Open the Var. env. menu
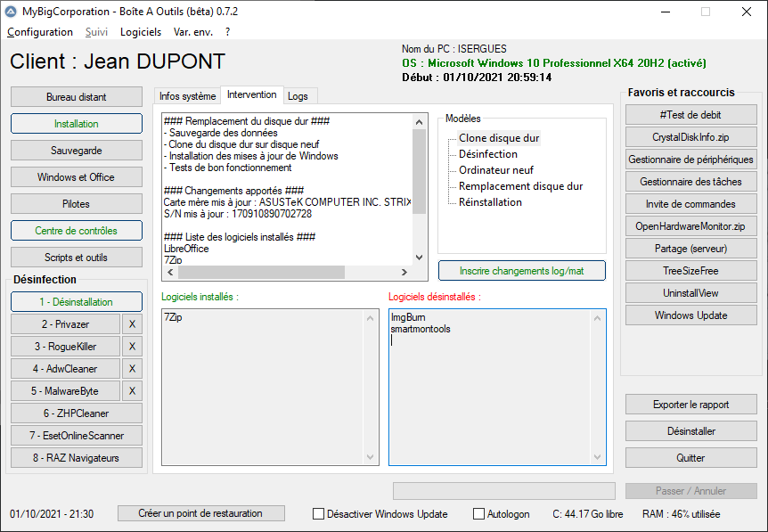 pos(193,32)
